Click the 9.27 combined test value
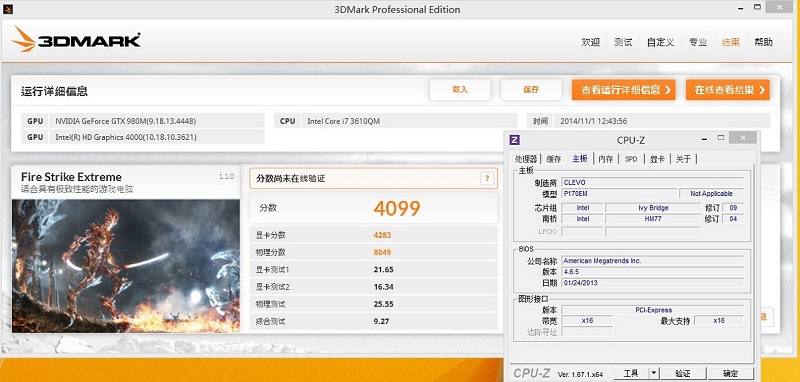This screenshot has width=800, height=382. [x=381, y=322]
